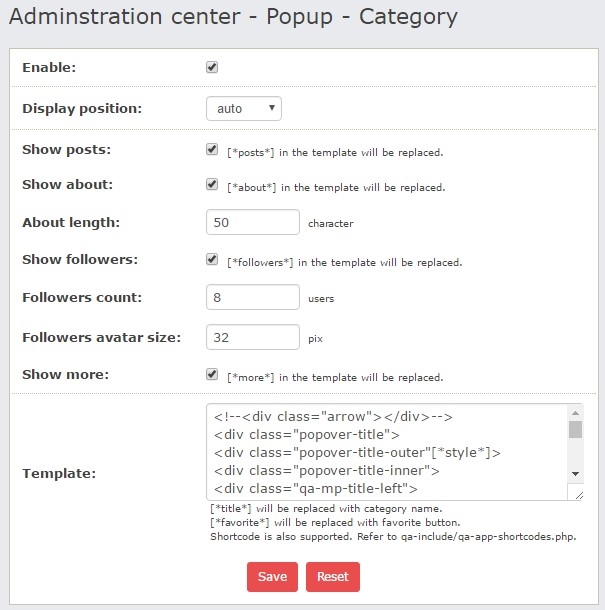This screenshot has height=610, width=605.
Task: Focus the Followers count field
Action: [252, 297]
